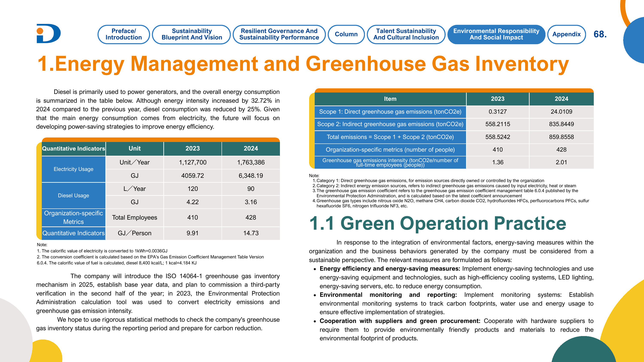Select the Diesel Usage row header
Viewport: 644px width, 362px height.
click(73, 195)
